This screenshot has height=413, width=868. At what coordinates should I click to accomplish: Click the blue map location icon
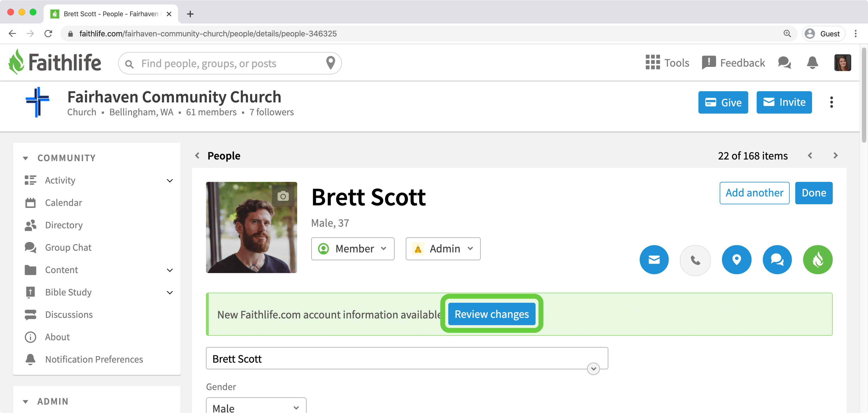pos(736,259)
